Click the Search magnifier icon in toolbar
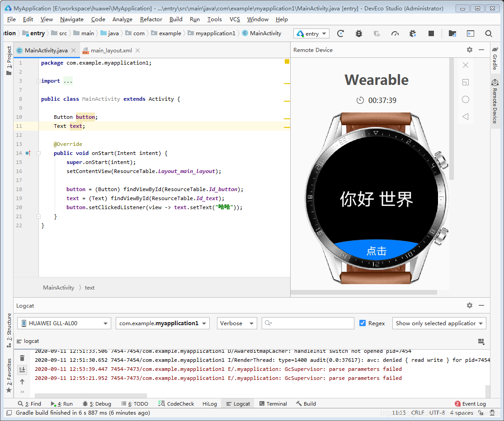The height and width of the screenshot is (421, 504). tap(489, 33)
